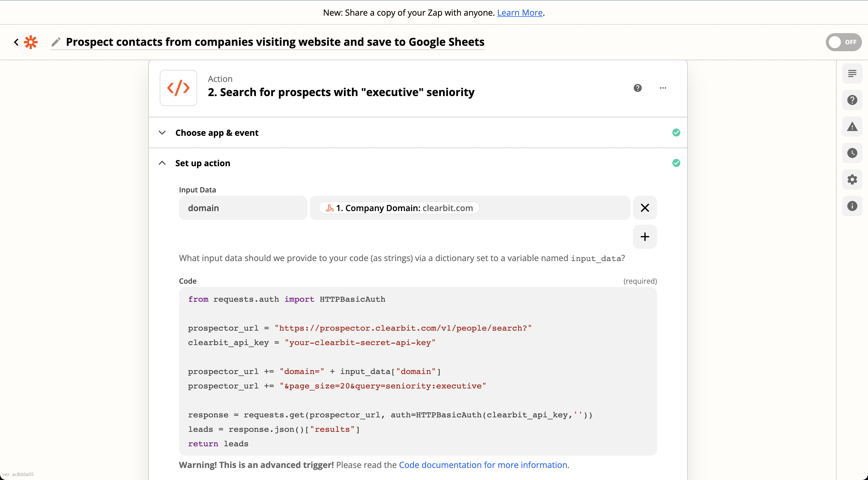Open the sidebar warnings triangle icon
868x480 pixels.
click(x=852, y=126)
